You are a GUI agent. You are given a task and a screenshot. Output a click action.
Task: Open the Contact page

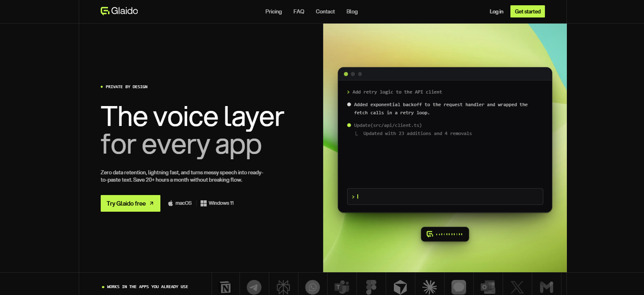(325, 11)
